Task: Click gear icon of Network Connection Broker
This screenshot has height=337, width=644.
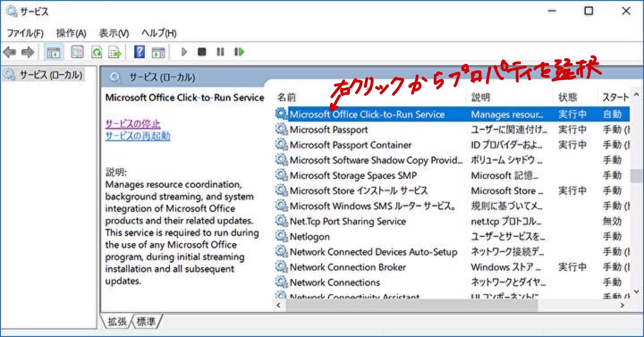Action: tap(281, 267)
